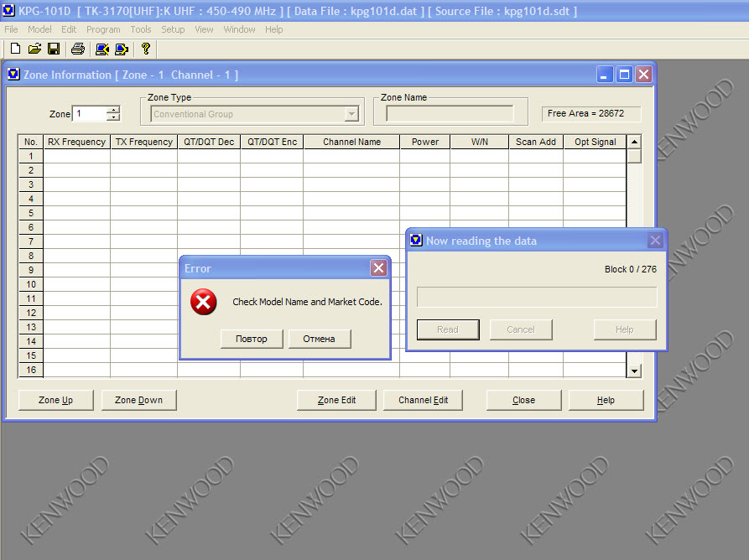Open the File menu

pos(11,29)
